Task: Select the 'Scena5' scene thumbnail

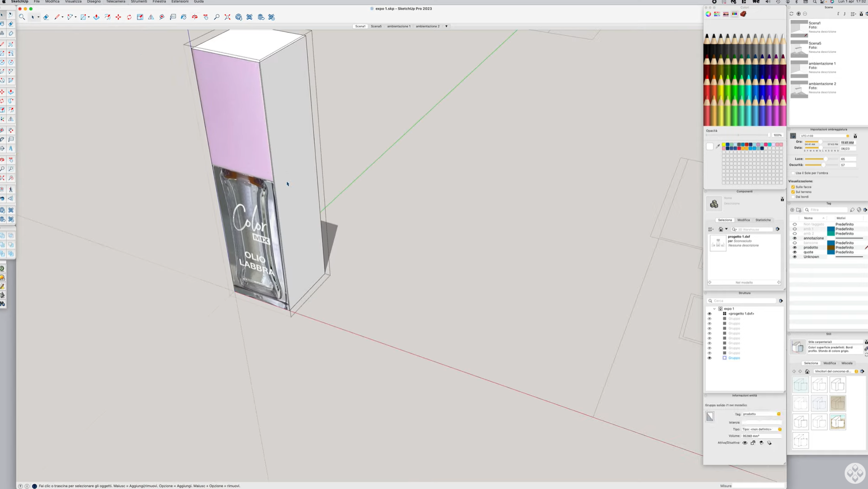Action: coord(799,48)
